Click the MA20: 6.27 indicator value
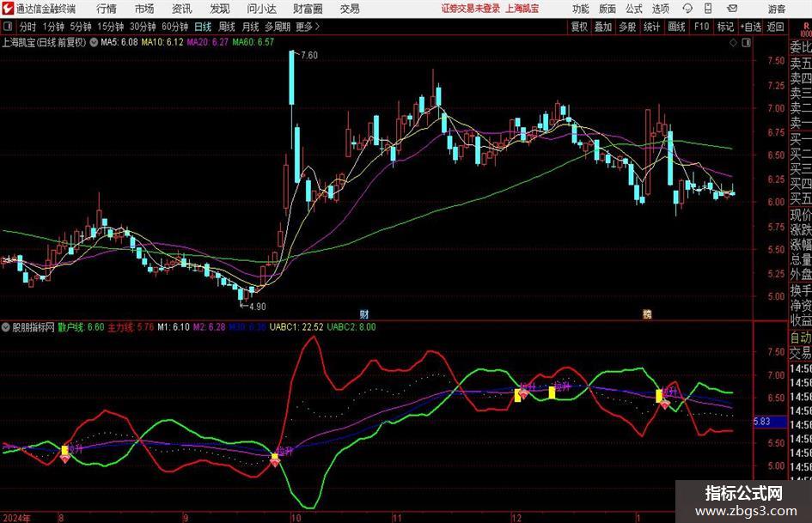Image resolution: width=812 pixels, height=523 pixels. click(207, 42)
